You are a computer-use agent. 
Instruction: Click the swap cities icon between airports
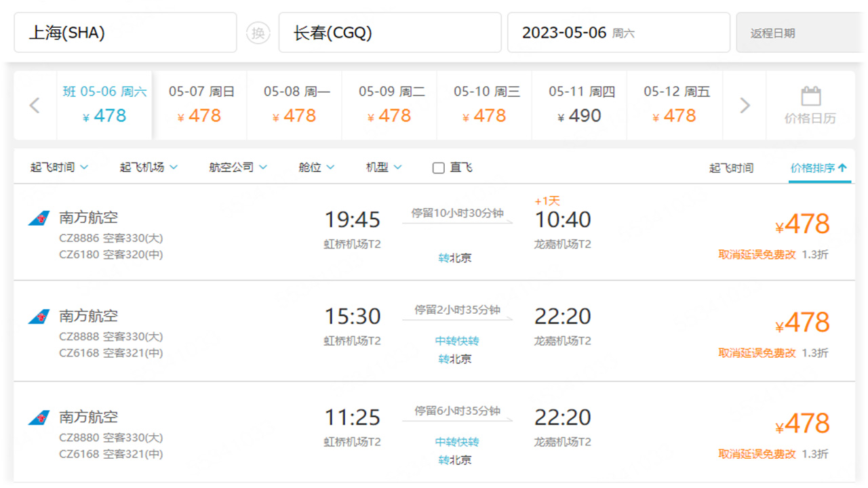[258, 32]
